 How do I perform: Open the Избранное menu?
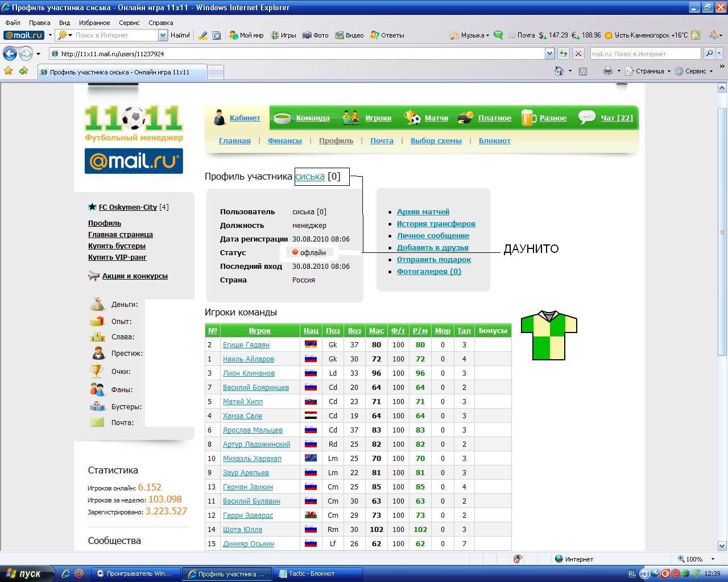pos(94,23)
